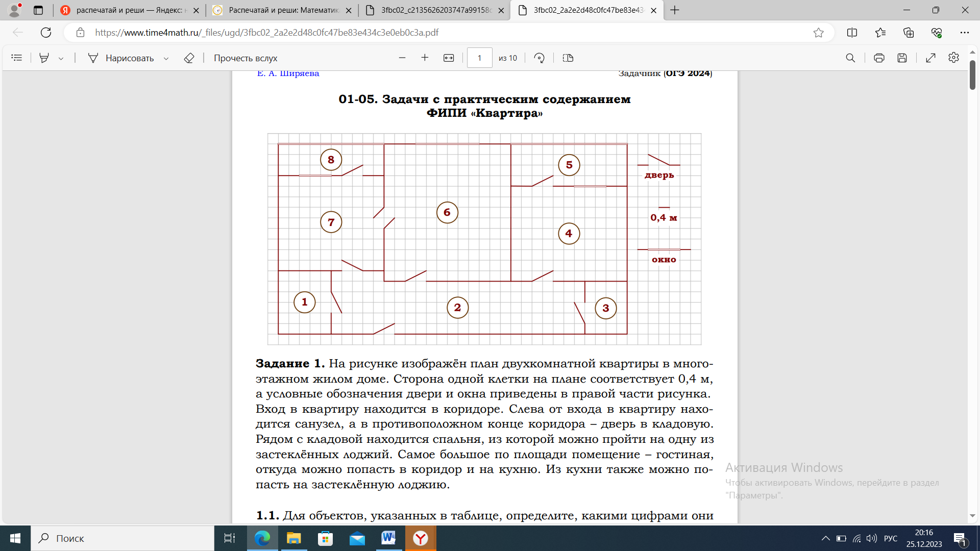Select the active 3fbc02_2a2e2d48 tab

pyautogui.click(x=587, y=10)
